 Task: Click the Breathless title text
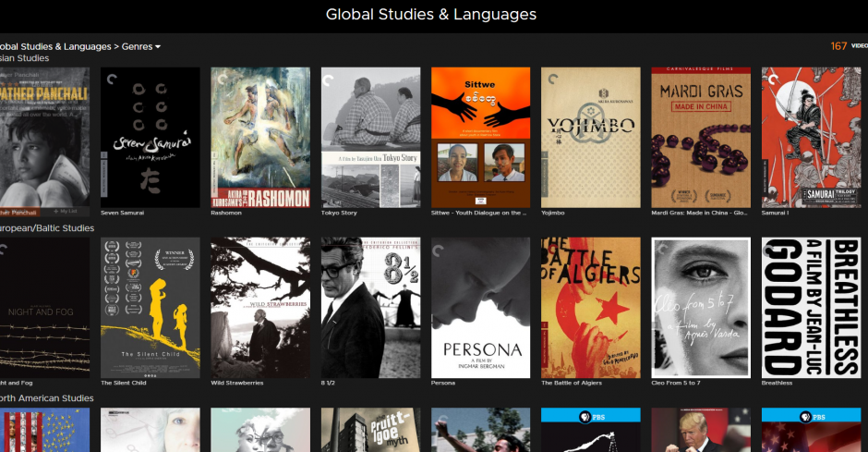pyautogui.click(x=777, y=383)
